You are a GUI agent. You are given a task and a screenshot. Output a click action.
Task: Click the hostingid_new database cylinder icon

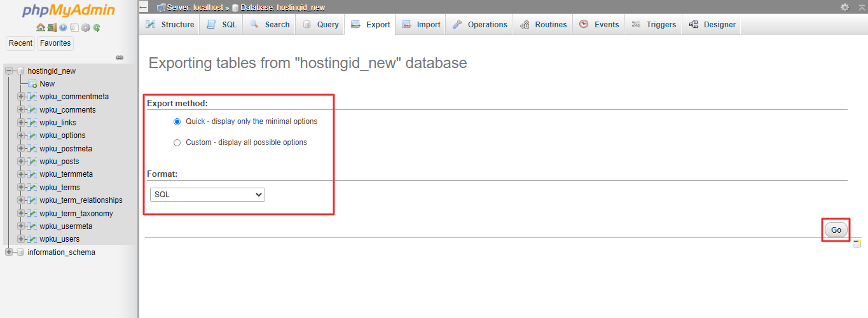click(x=20, y=71)
